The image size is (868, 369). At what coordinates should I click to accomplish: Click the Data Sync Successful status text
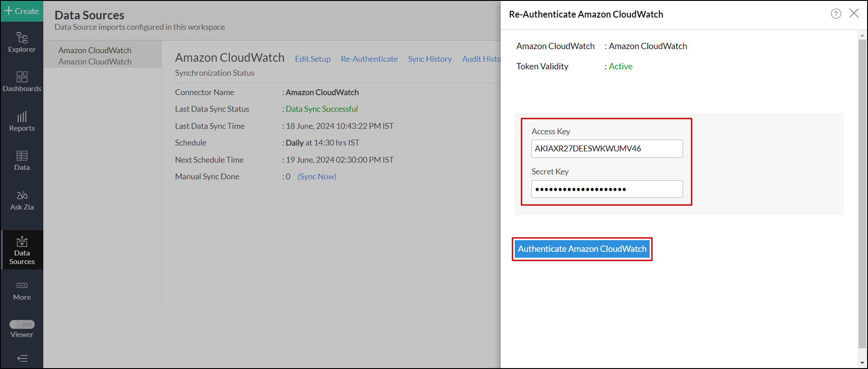click(322, 109)
